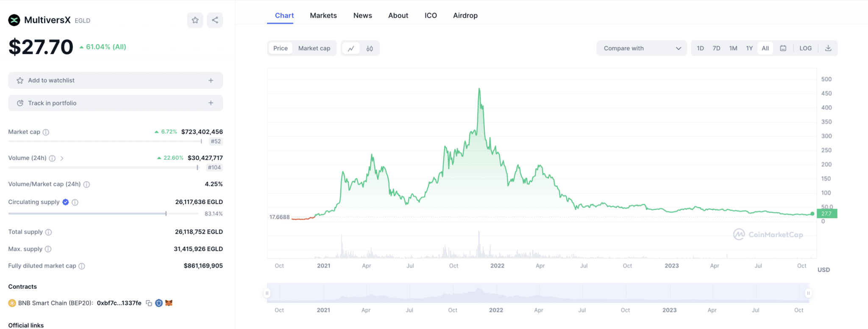Click the 61.04% (All) change label
868x329 pixels.
[103, 47]
